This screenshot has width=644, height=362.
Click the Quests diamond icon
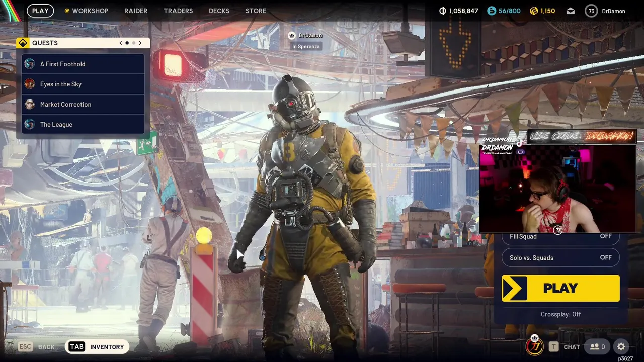pyautogui.click(x=23, y=43)
